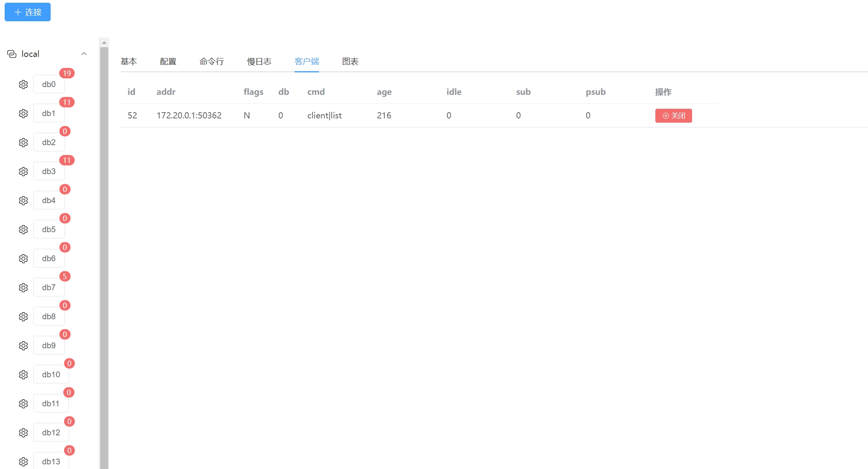Open the gear icon for db10

point(23,375)
